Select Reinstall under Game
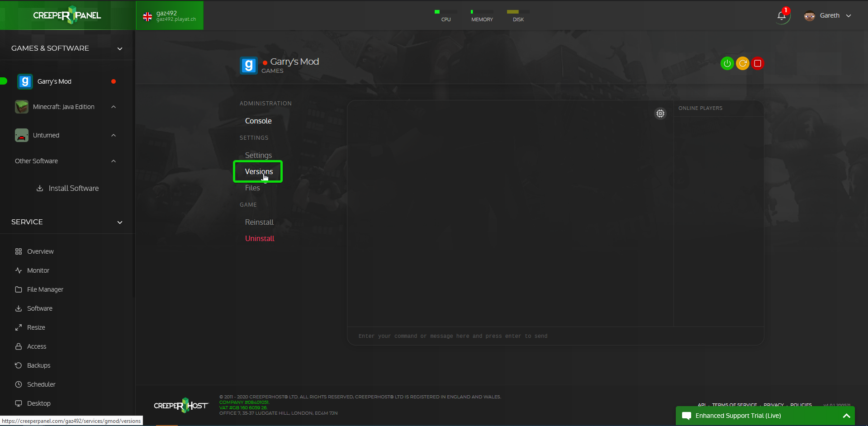The height and width of the screenshot is (426, 868). coord(259,222)
